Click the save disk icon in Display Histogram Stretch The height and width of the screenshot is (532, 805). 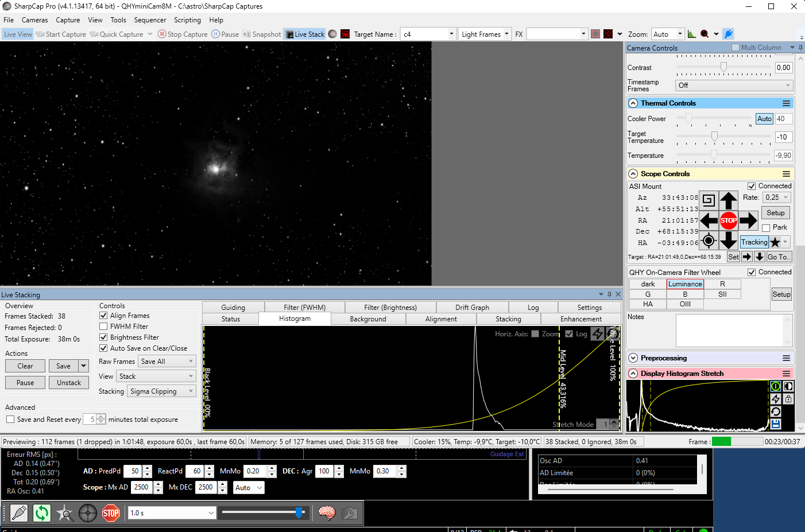(x=776, y=424)
